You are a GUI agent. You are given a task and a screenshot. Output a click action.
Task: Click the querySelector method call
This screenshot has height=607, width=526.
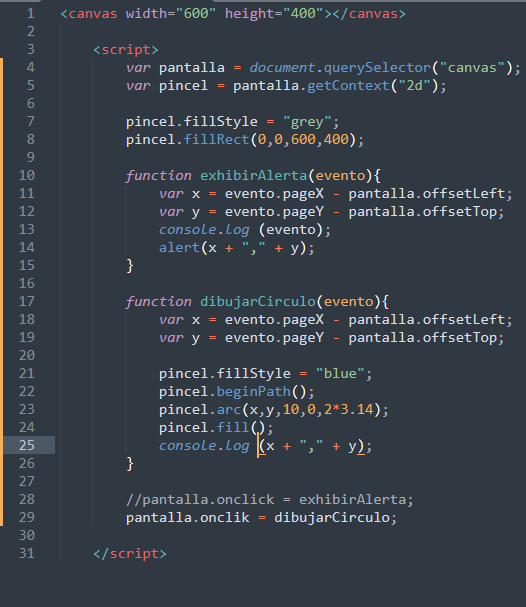coord(377,68)
